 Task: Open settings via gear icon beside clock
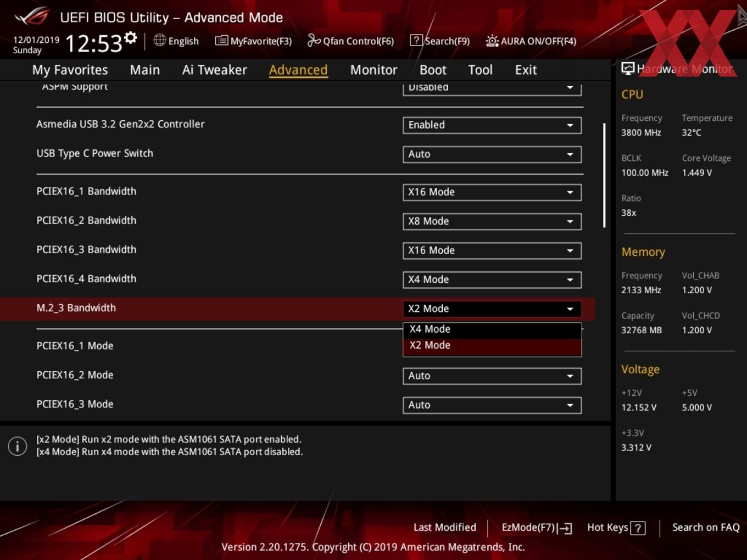130,37
